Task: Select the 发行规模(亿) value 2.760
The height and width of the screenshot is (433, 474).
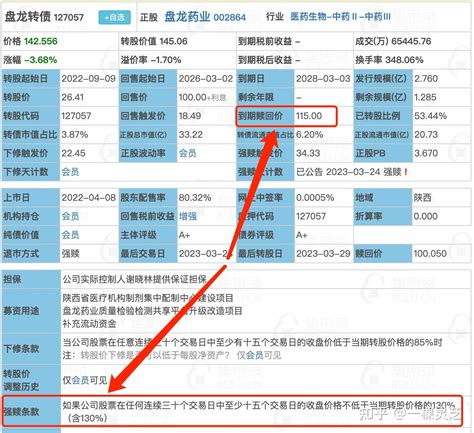Action: [x=426, y=79]
